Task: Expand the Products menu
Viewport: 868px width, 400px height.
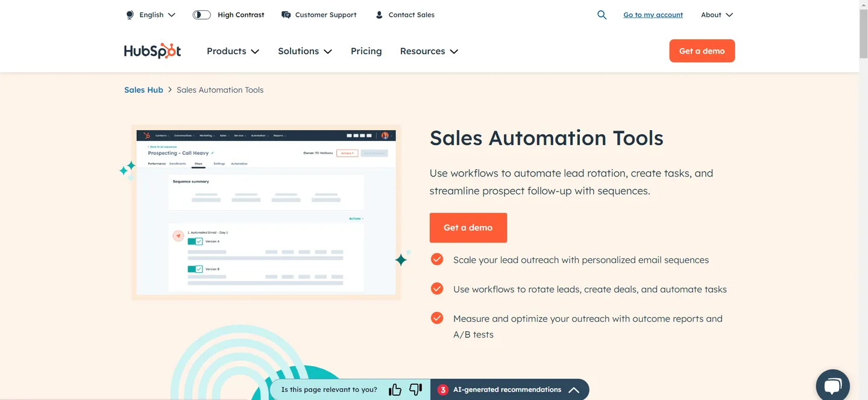Action: pos(233,51)
